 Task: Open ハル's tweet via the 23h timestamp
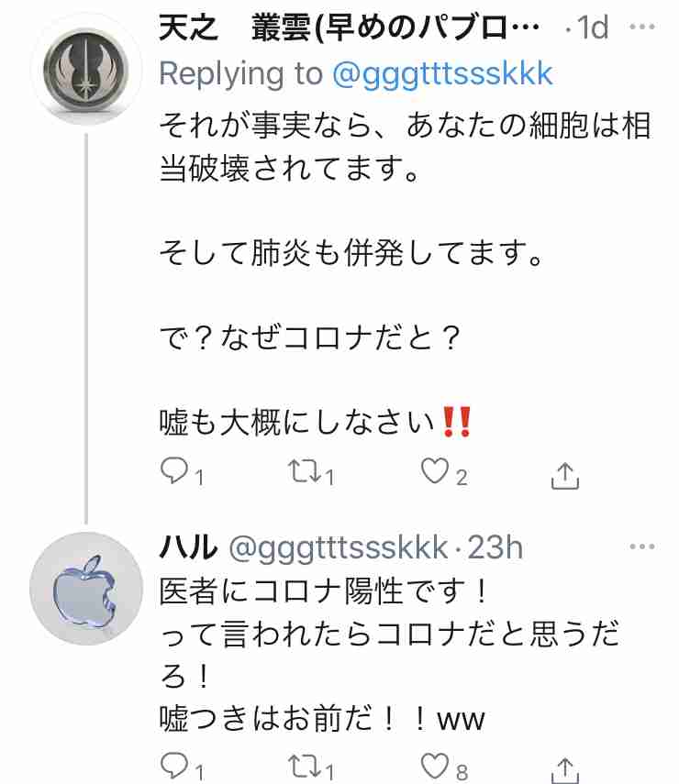pyautogui.click(x=494, y=547)
